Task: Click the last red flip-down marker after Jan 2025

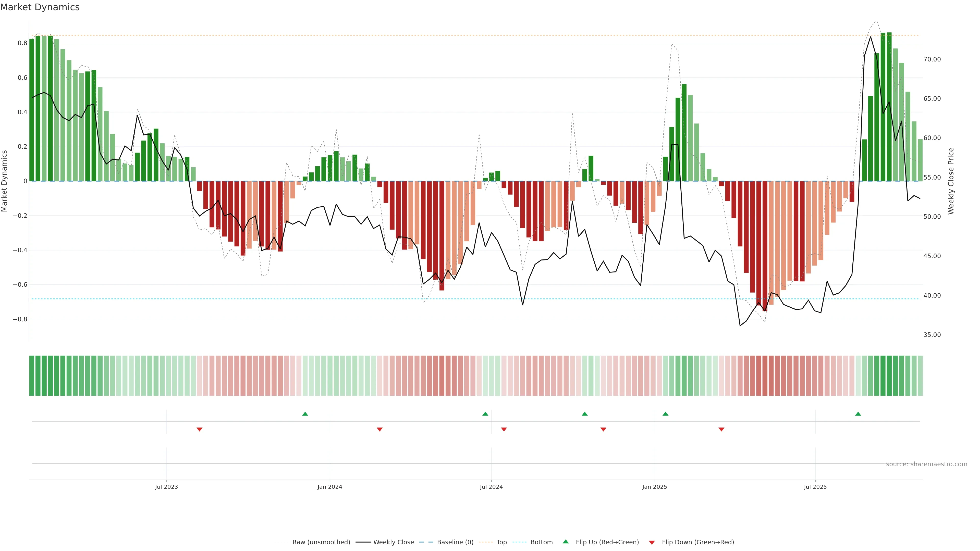Action: click(x=721, y=429)
